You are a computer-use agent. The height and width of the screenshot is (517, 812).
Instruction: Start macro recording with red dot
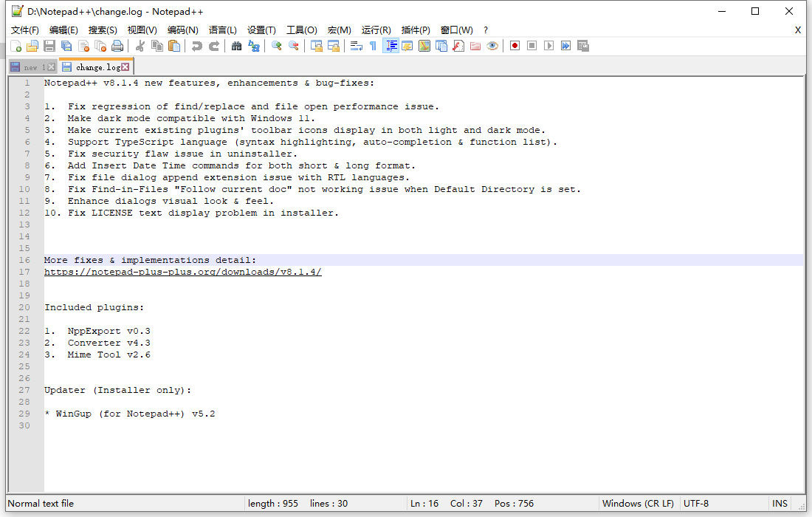click(515, 46)
